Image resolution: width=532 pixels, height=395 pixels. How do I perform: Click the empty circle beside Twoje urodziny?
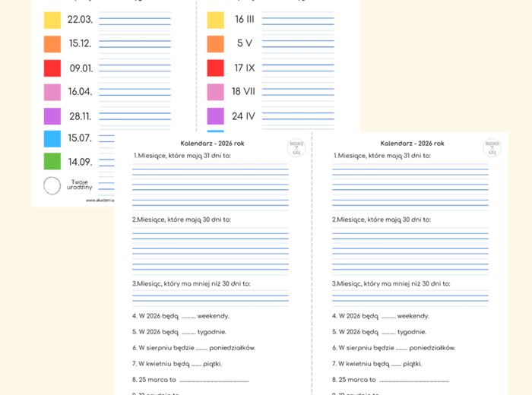tap(52, 185)
